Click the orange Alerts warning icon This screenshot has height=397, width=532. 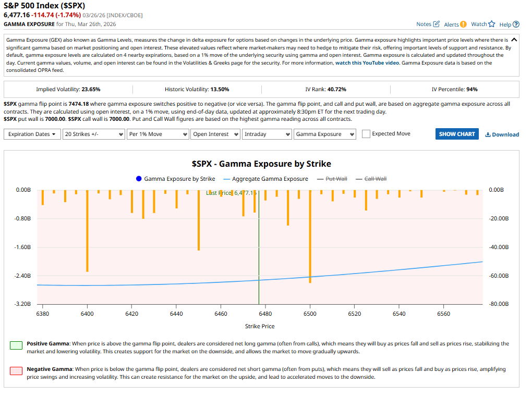pos(463,24)
